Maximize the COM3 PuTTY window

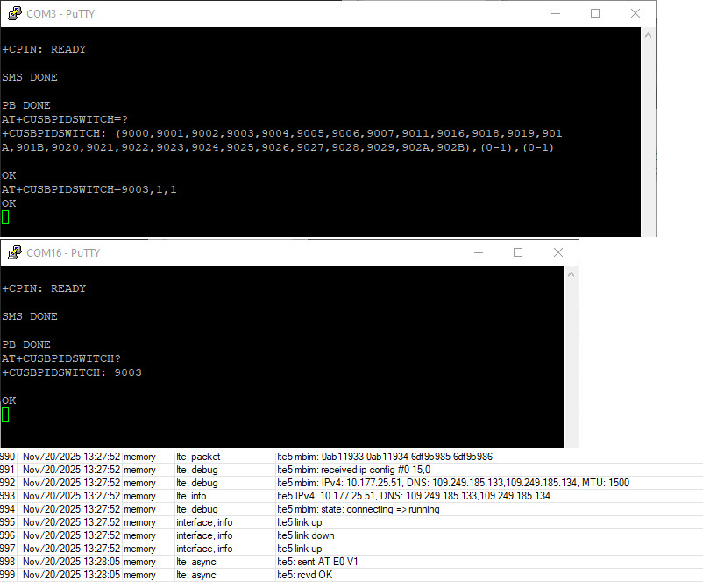pyautogui.click(x=595, y=13)
